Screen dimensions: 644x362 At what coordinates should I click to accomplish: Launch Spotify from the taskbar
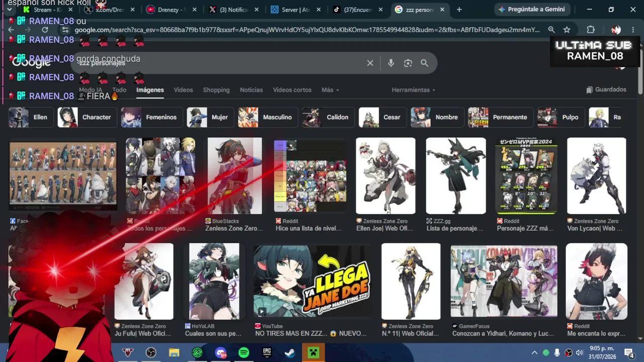pyautogui.click(x=244, y=353)
